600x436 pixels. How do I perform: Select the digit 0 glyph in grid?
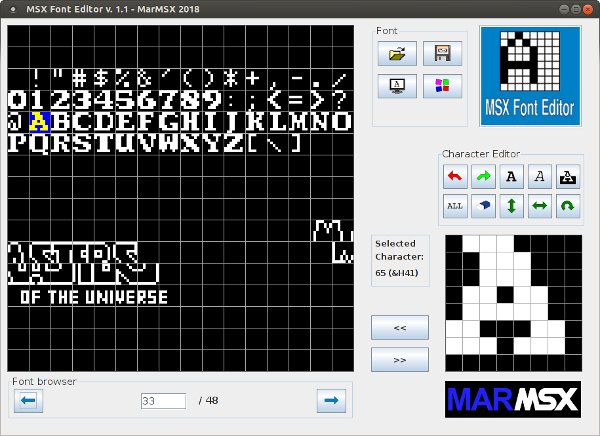tap(18, 101)
